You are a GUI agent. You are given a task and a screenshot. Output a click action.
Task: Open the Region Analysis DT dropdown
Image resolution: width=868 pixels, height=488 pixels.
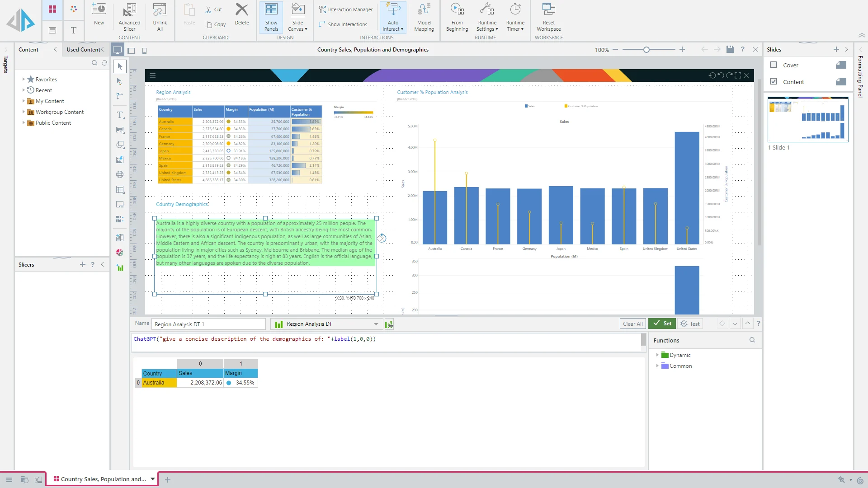[x=376, y=324]
